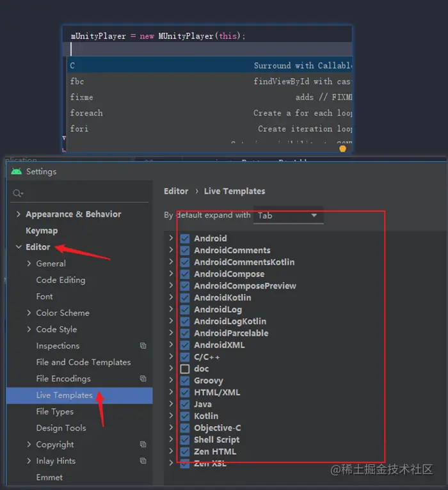Select File Encodings settings

[63, 379]
